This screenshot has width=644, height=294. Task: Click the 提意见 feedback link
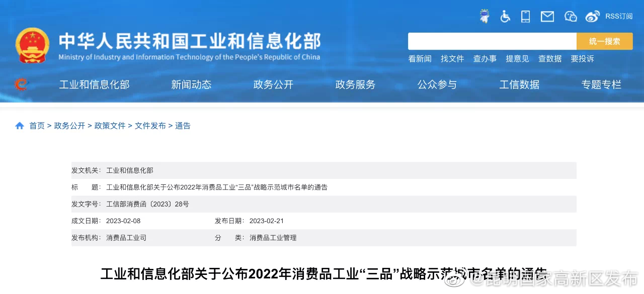click(517, 58)
